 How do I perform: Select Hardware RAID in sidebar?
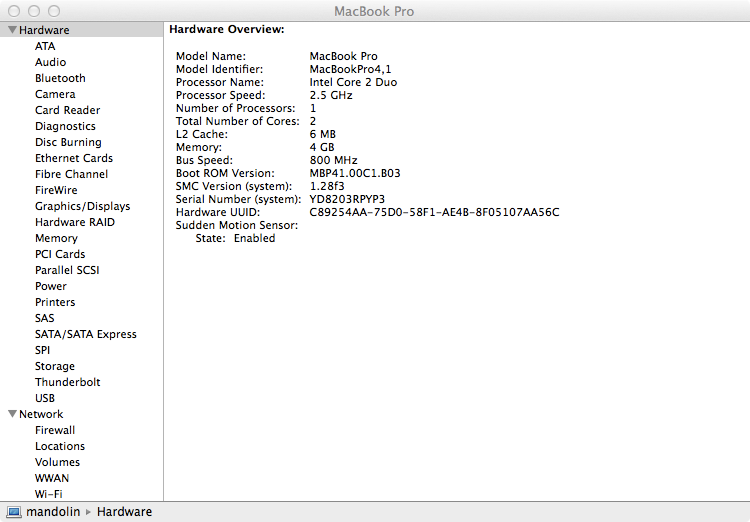click(x=75, y=222)
